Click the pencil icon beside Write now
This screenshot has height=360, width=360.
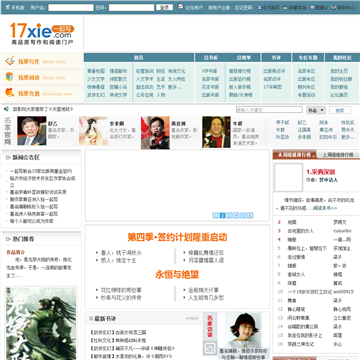pos(10,61)
